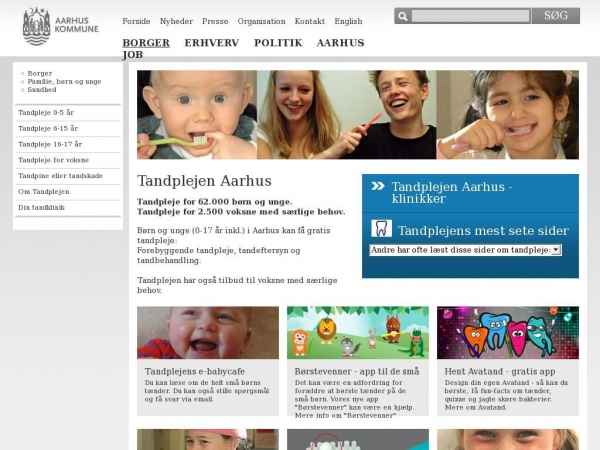600x450 pixels.
Task: Click the laughing baby e-babycafe thumbnail
Action: pyautogui.click(x=208, y=333)
